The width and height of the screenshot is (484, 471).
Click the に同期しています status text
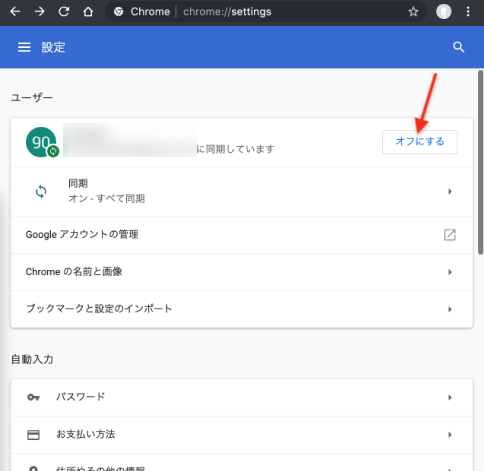click(x=236, y=149)
